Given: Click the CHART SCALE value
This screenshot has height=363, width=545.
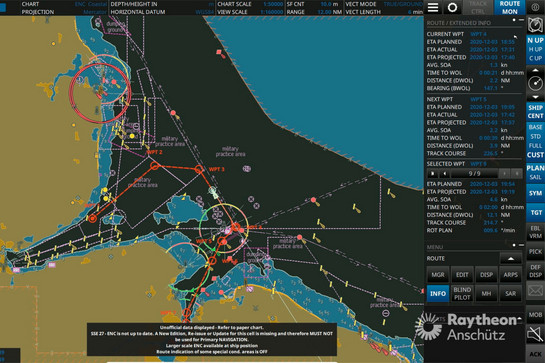Looking at the screenshot, I should point(273,4).
